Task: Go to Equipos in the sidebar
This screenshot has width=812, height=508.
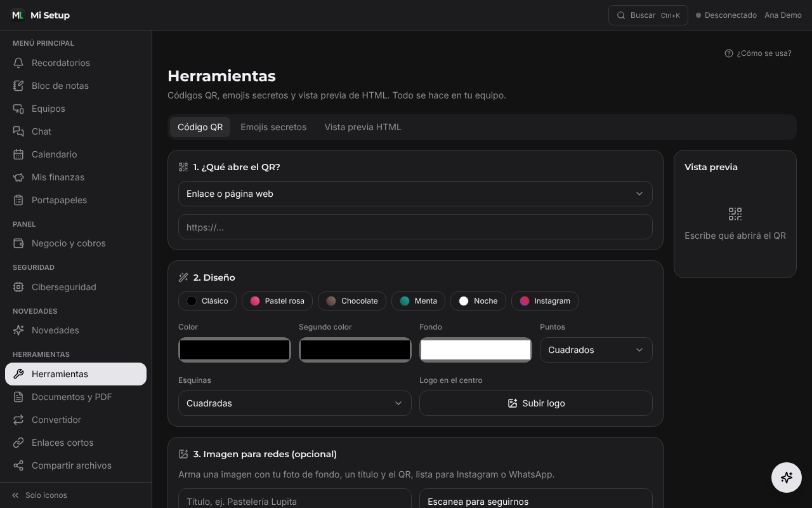Action: click(75, 109)
